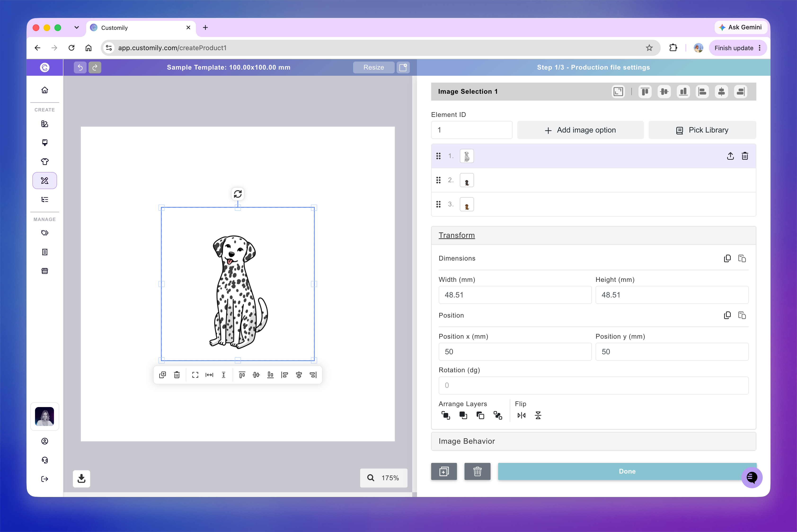Image resolution: width=797 pixels, height=532 pixels.
Task: Click the Rotation (dg) input field
Action: pyautogui.click(x=593, y=386)
